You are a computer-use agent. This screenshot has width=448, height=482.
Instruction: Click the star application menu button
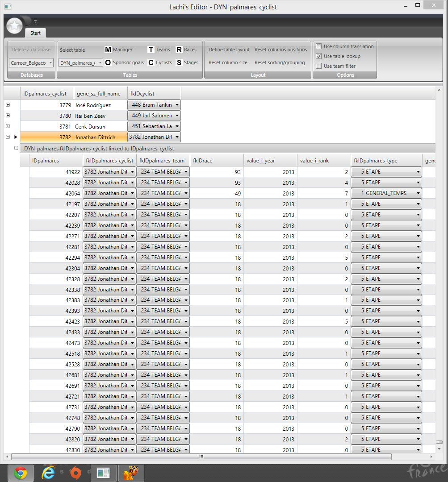pos(14,26)
